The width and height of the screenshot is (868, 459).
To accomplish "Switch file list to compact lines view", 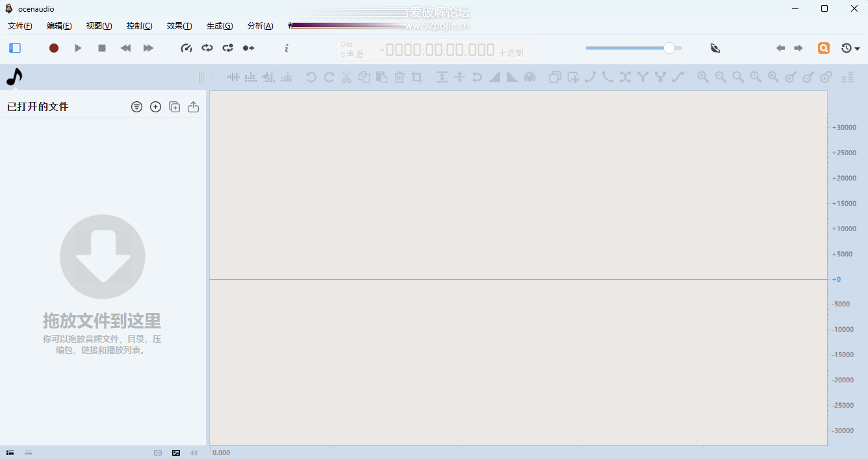I will [x=29, y=453].
